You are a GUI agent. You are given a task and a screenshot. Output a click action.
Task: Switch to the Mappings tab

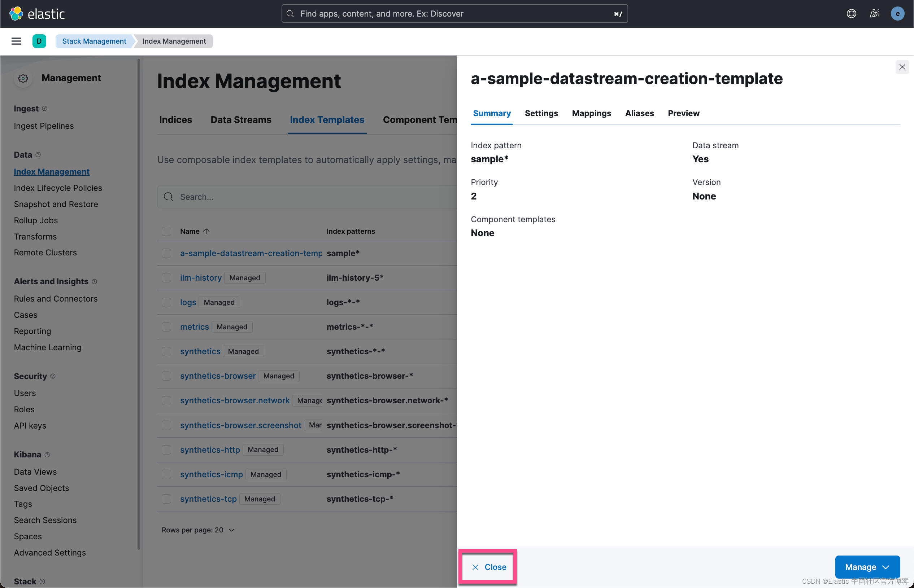click(x=591, y=113)
